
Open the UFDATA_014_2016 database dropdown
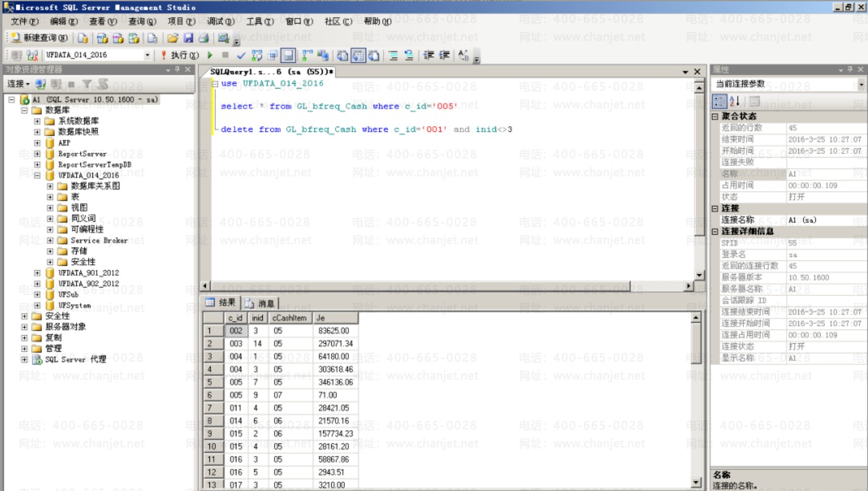click(x=147, y=55)
